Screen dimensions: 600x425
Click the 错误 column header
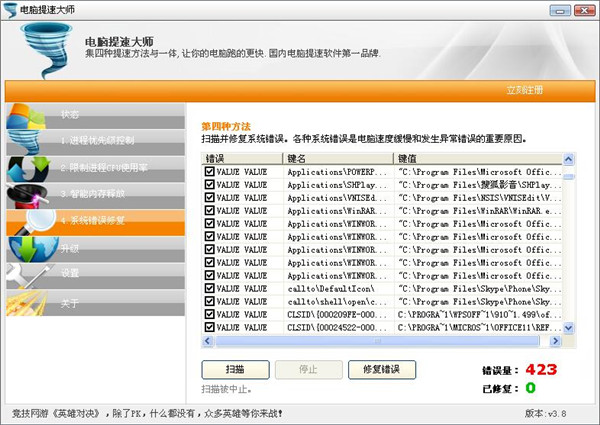(242, 158)
